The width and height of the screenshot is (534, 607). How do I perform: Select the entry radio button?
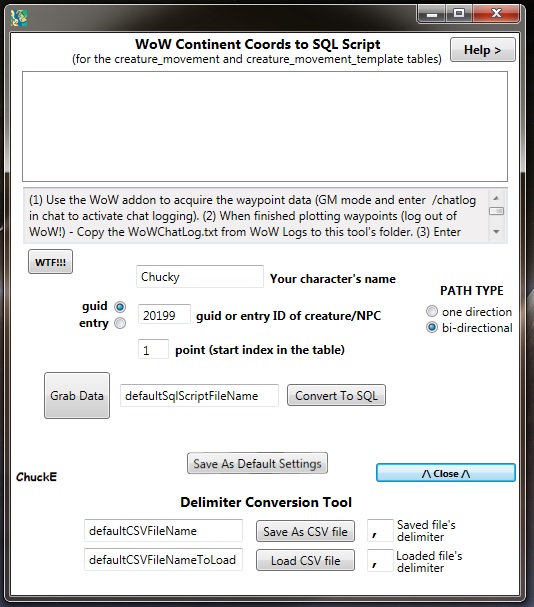tap(120, 323)
